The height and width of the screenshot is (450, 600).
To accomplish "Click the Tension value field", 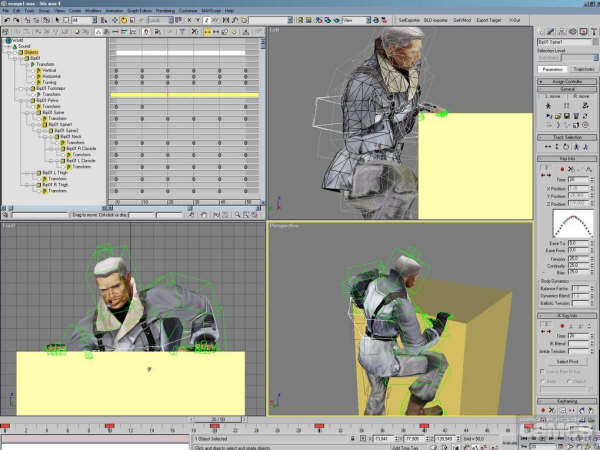I will pyautogui.click(x=578, y=259).
